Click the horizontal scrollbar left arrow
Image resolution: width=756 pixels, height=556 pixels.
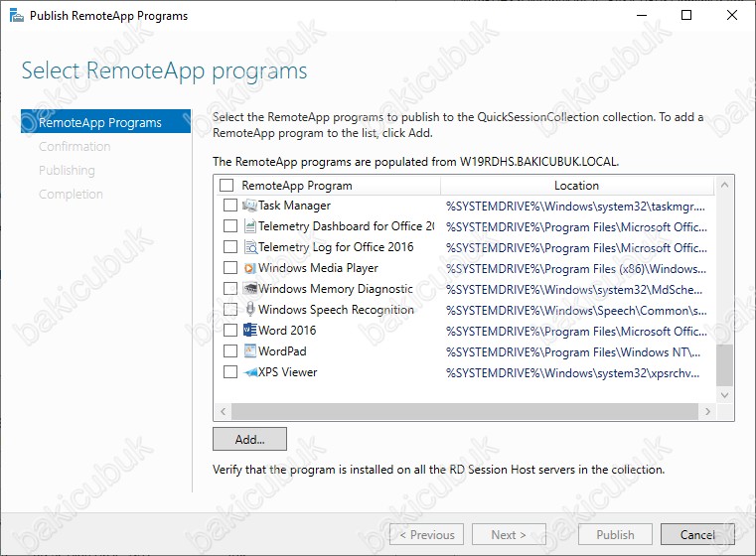223,411
